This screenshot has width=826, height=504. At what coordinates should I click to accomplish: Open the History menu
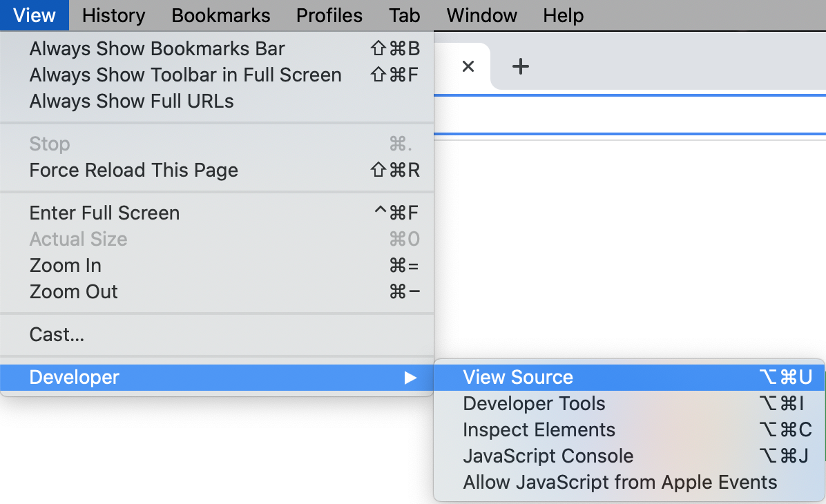point(113,15)
